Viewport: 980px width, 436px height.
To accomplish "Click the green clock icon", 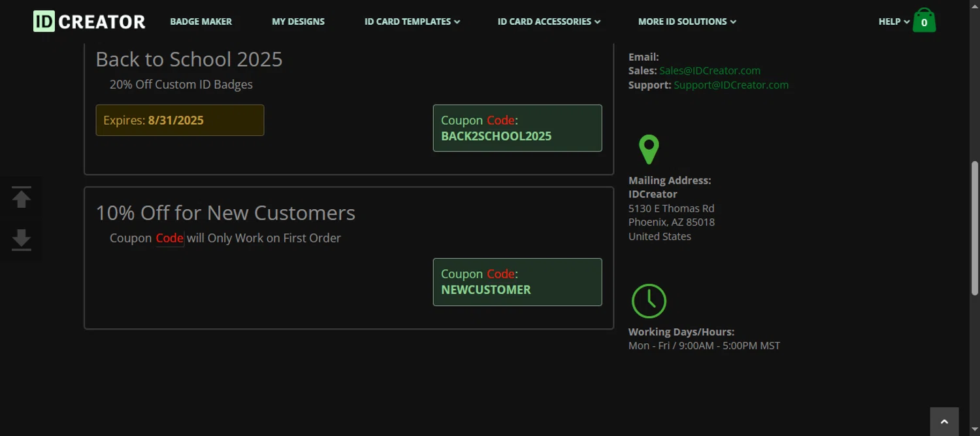I will point(649,301).
